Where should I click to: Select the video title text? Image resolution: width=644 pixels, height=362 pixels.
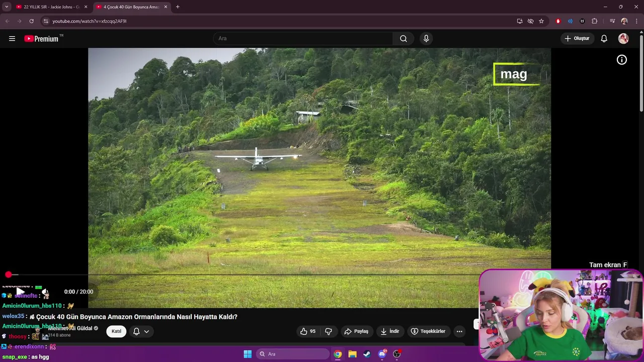tap(133, 317)
